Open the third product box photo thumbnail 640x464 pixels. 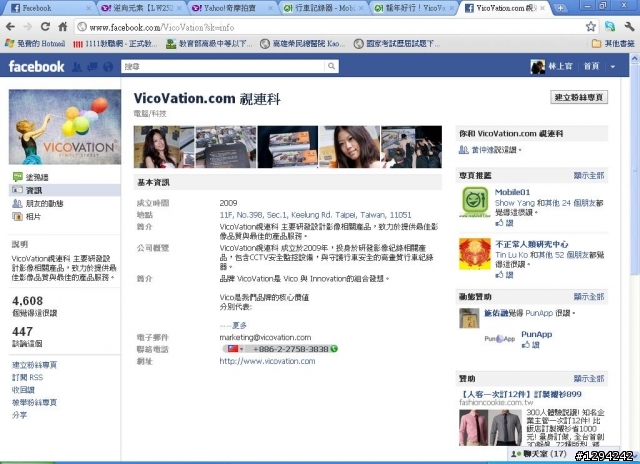click(x=288, y=147)
